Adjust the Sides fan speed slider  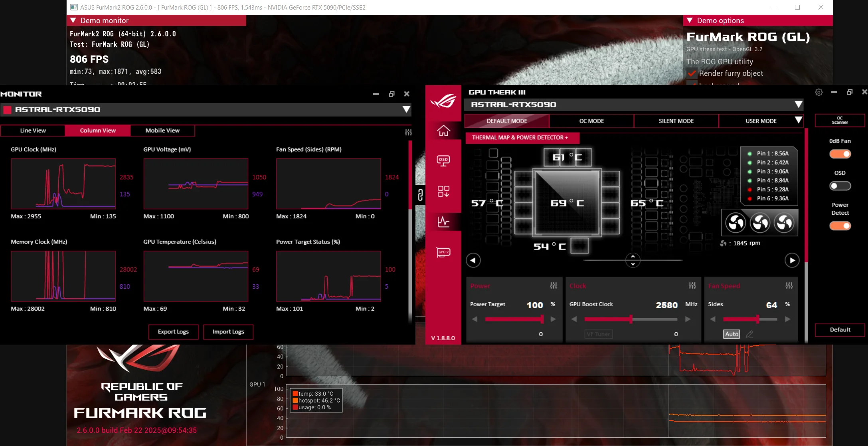coord(750,319)
